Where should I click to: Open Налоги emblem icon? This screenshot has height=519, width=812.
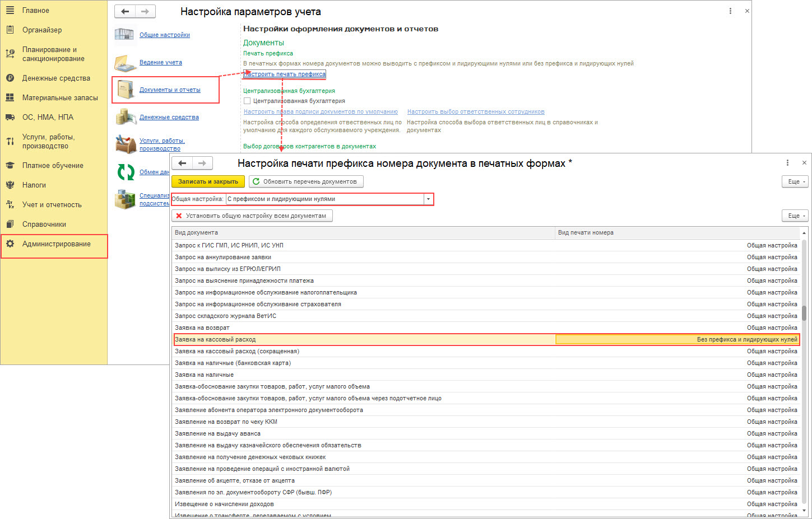(10, 185)
